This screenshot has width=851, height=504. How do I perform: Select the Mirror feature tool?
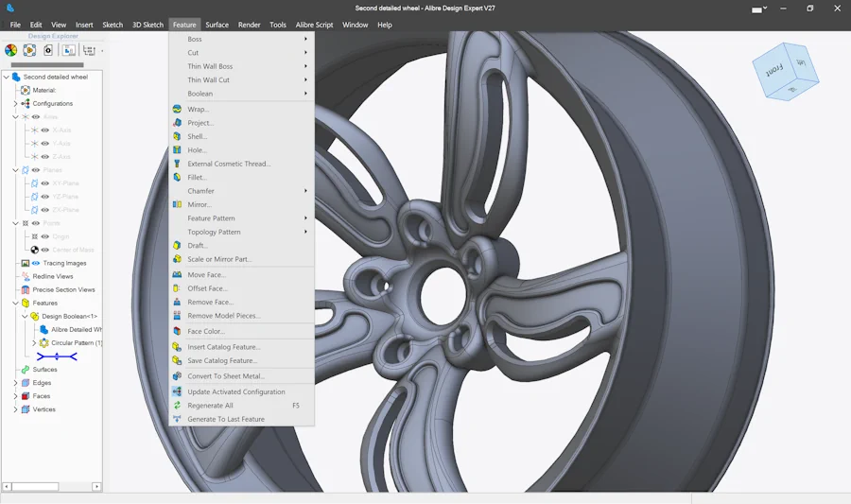coord(241,204)
